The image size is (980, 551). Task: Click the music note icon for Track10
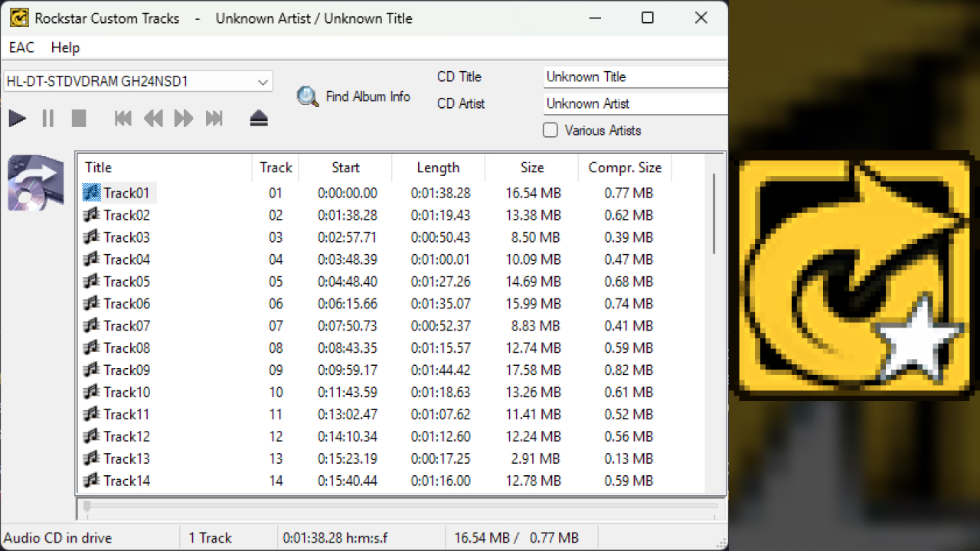pyautogui.click(x=92, y=393)
